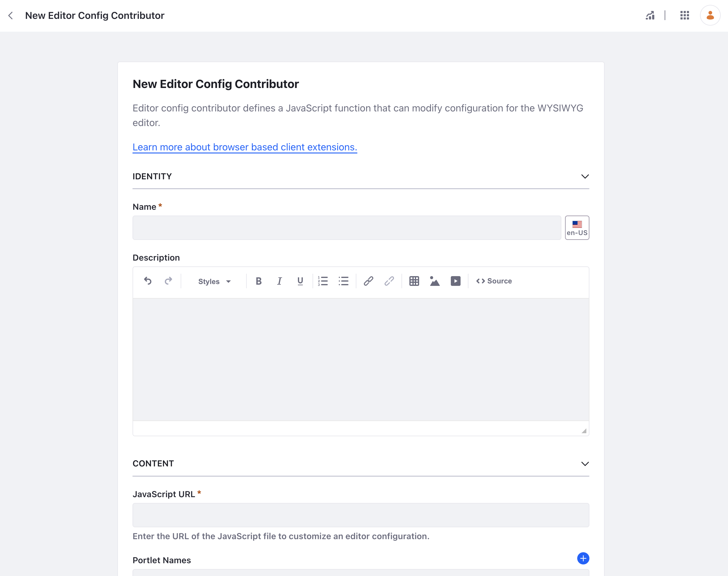This screenshot has height=576, width=728.
Task: Click the insert link icon
Action: click(368, 281)
